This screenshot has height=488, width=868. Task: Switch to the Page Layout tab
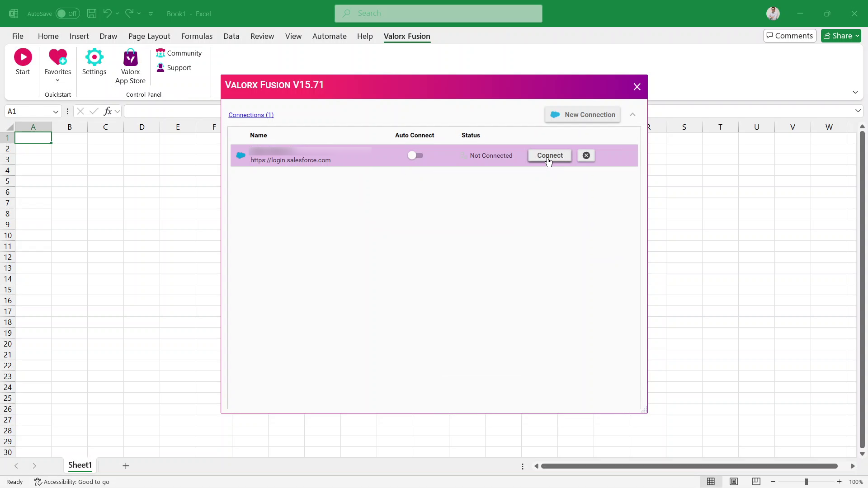(x=149, y=36)
